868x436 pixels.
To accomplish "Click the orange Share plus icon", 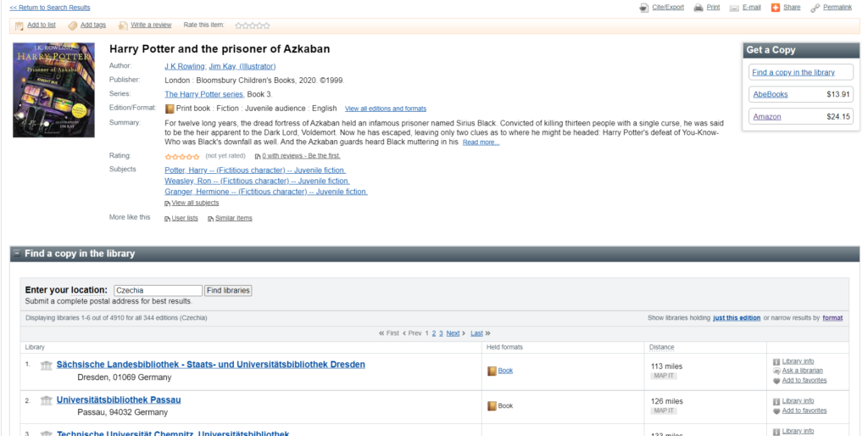I will 776,8.
